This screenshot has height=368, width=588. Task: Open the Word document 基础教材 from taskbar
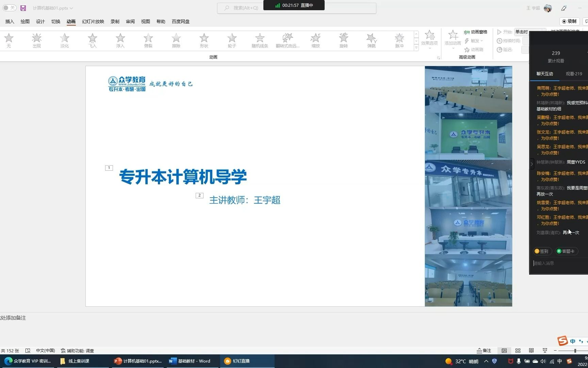coord(190,361)
